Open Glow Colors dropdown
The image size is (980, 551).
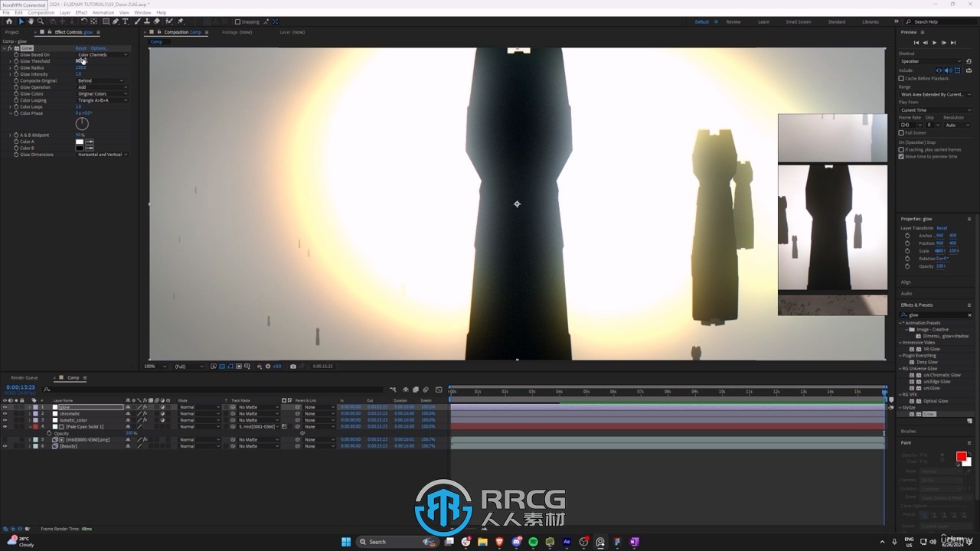pos(102,93)
